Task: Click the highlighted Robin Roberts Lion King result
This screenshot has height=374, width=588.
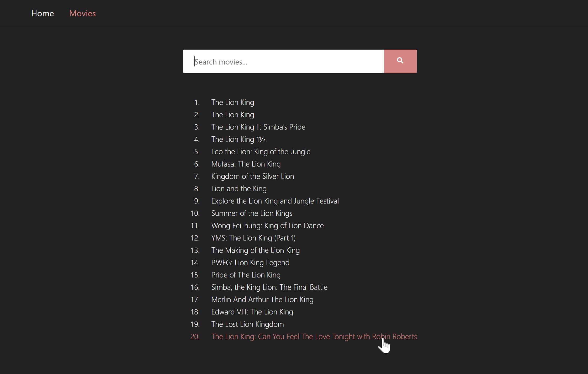Action: click(314, 336)
